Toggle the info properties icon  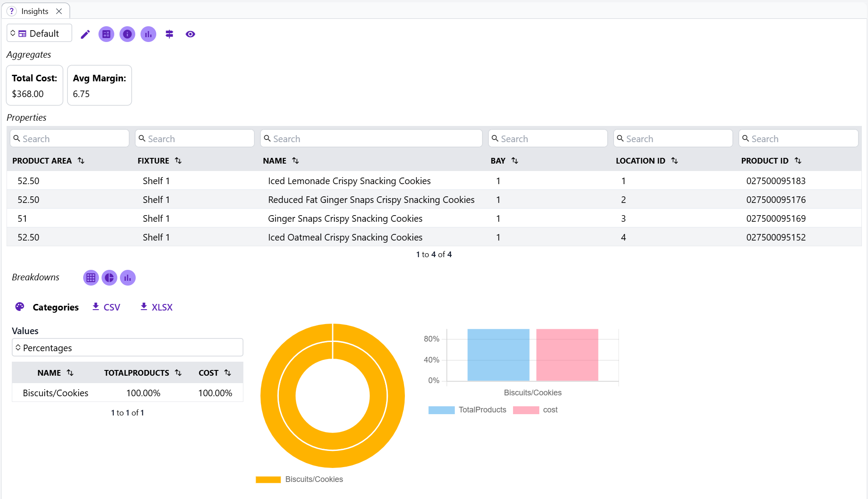click(x=127, y=34)
